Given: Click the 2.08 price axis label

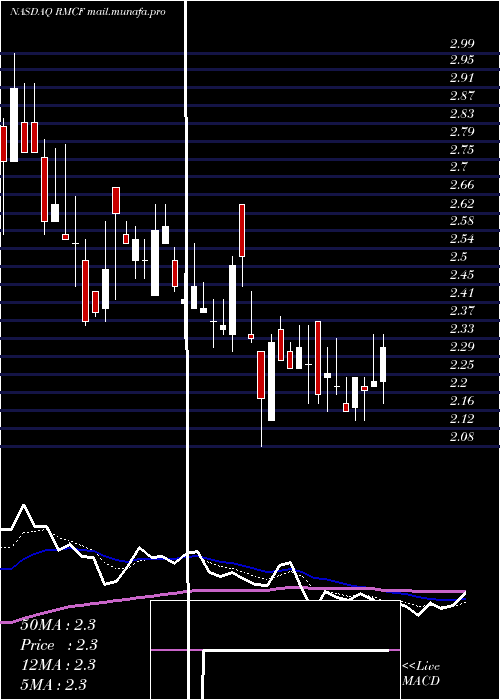Looking at the screenshot, I should click(x=462, y=436).
